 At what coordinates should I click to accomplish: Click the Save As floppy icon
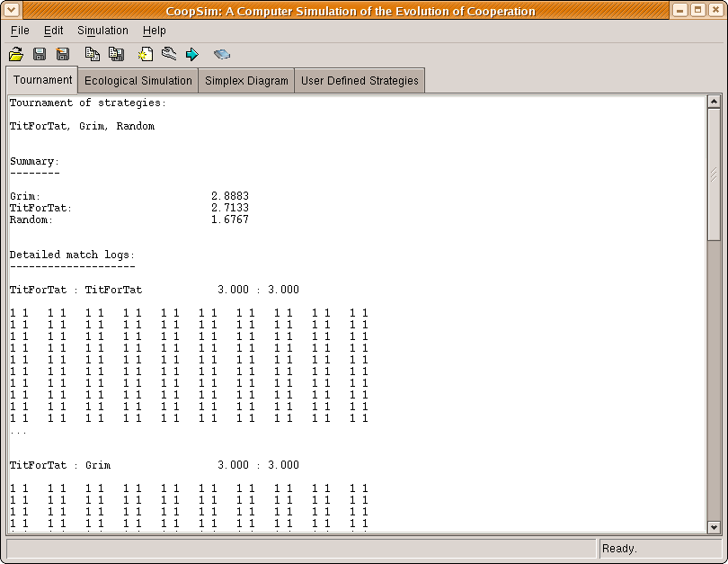pos(63,54)
